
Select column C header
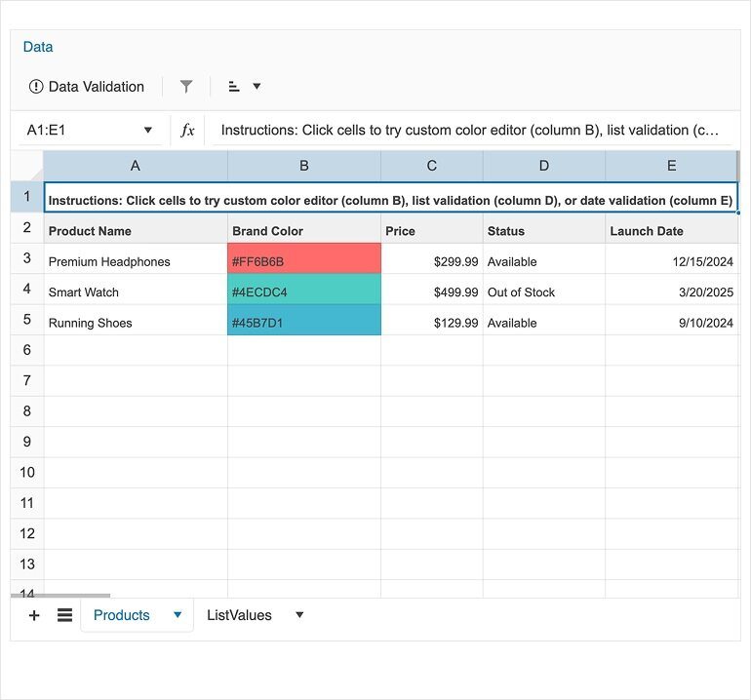tap(432, 166)
